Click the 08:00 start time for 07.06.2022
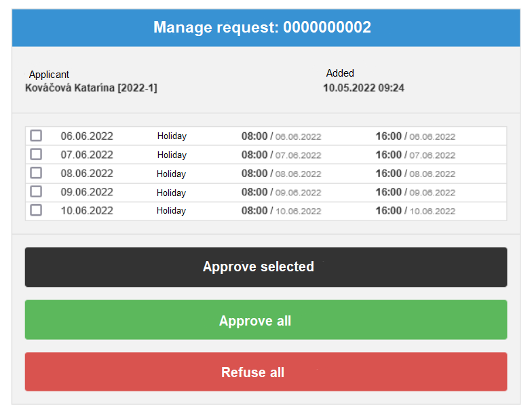This screenshot has height=409, width=532. click(254, 155)
